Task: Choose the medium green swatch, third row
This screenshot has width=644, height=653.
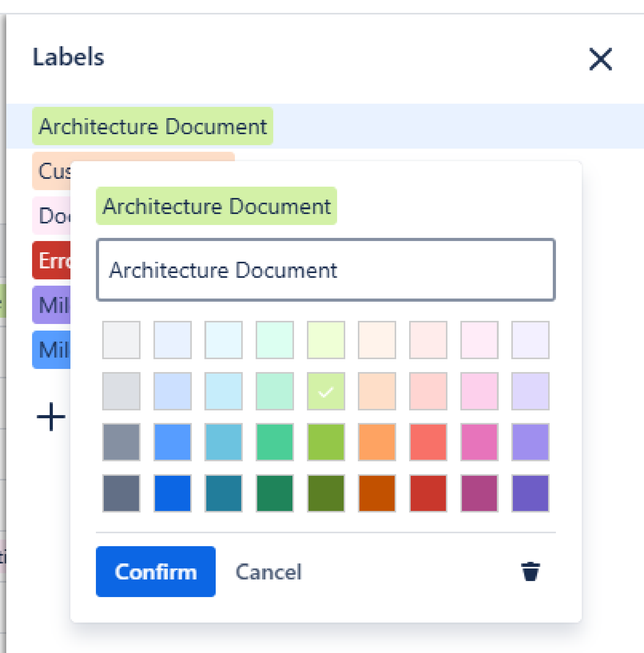Action: pyautogui.click(x=275, y=442)
